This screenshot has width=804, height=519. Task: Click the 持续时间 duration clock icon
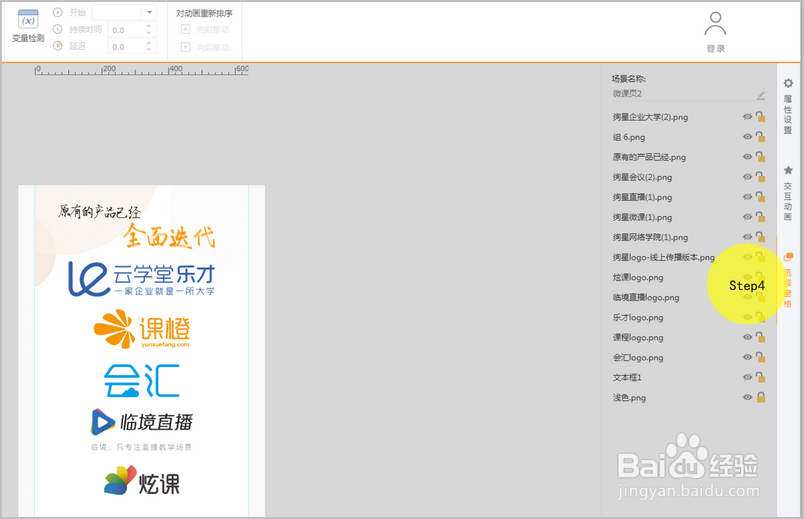tap(58, 29)
